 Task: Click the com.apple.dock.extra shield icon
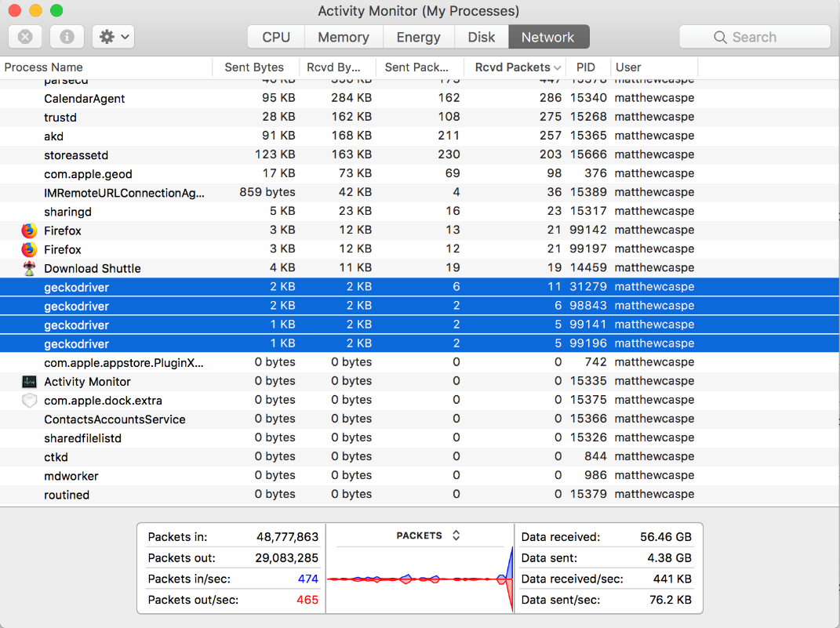29,401
